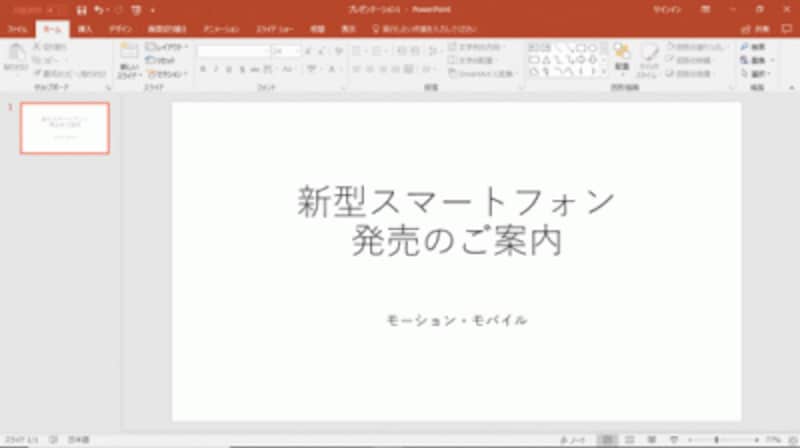This screenshot has height=448, width=800.
Task: Click the 切り取り cut button
Action: pyautogui.click(x=50, y=47)
